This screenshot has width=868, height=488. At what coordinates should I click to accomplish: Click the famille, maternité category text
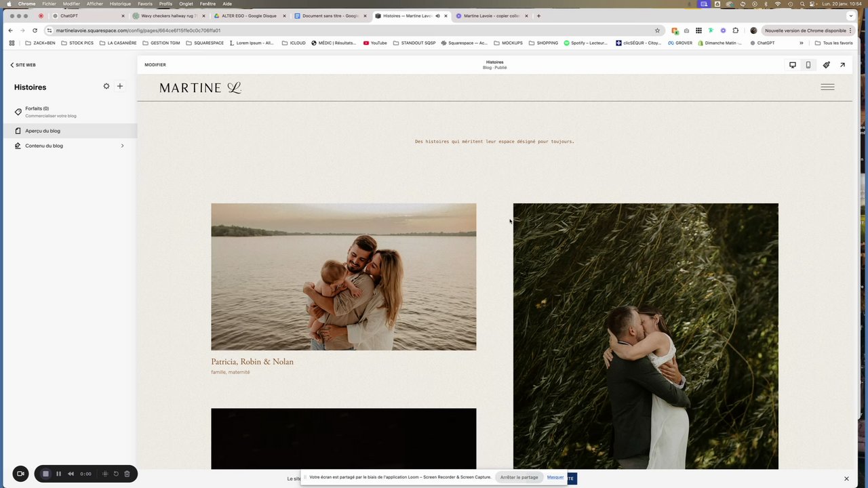pos(231,372)
